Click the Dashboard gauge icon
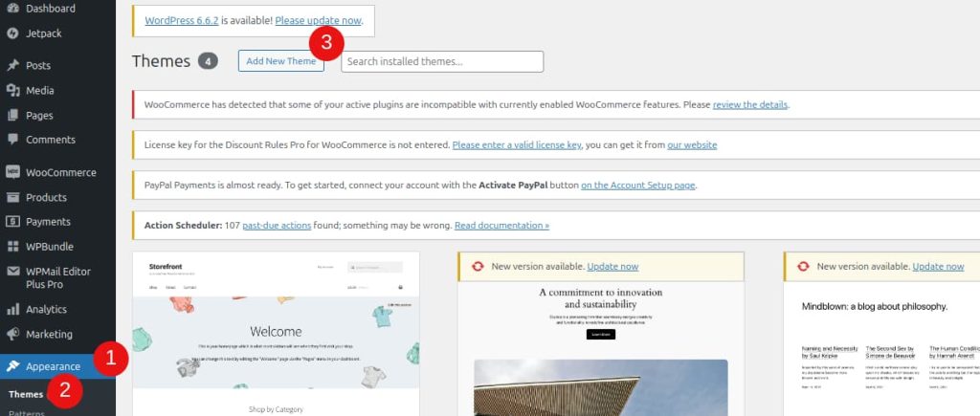This screenshot has width=980, height=416. tap(12, 9)
